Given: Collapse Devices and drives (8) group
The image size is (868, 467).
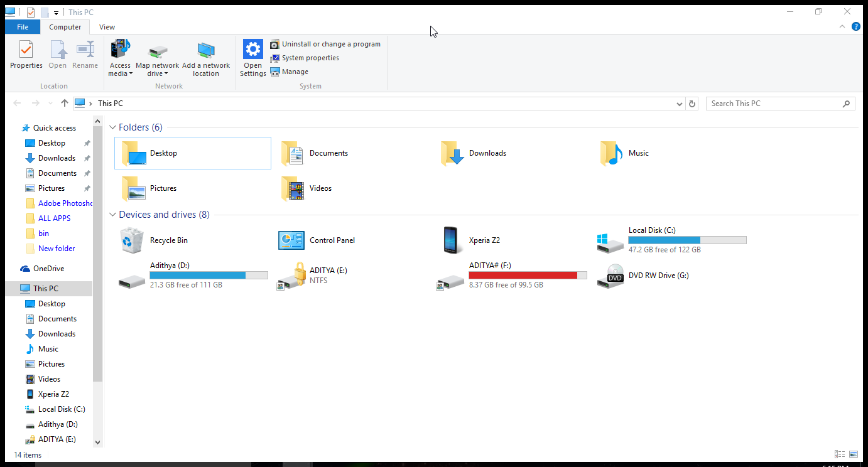Looking at the screenshot, I should coord(112,215).
